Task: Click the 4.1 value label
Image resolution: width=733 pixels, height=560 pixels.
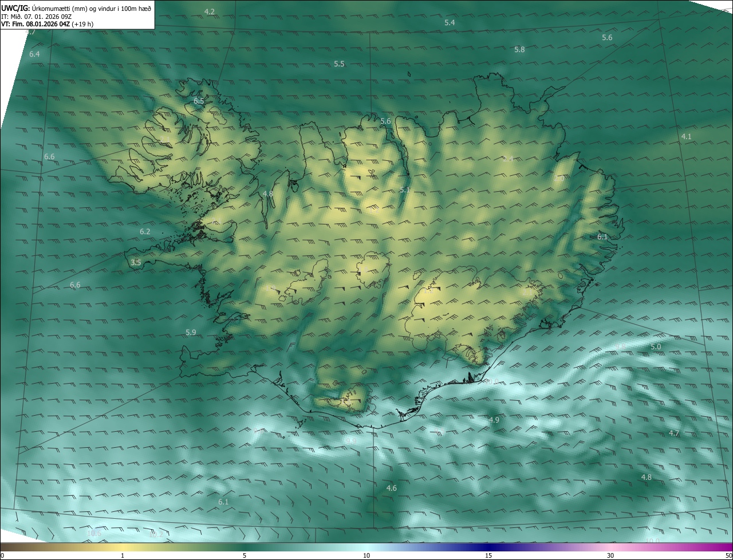Action: click(686, 137)
